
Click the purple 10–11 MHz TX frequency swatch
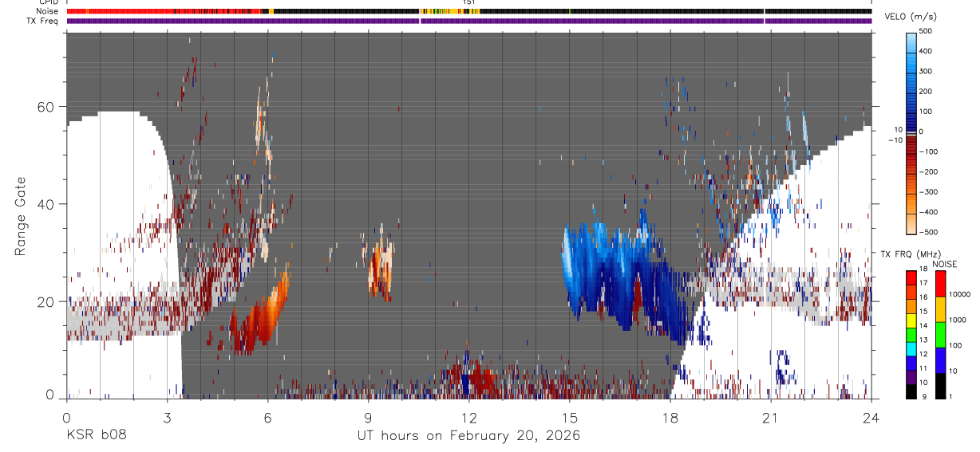pos(911,377)
